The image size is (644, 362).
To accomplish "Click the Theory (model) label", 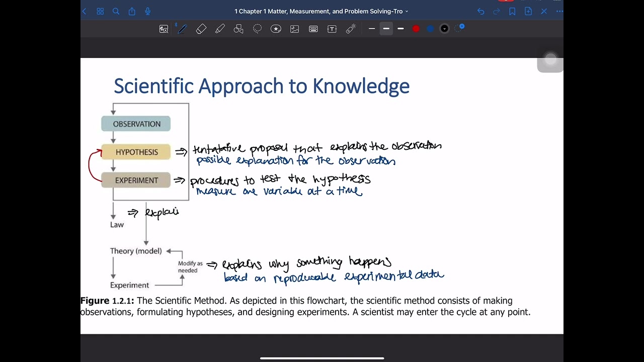I will [x=136, y=251].
